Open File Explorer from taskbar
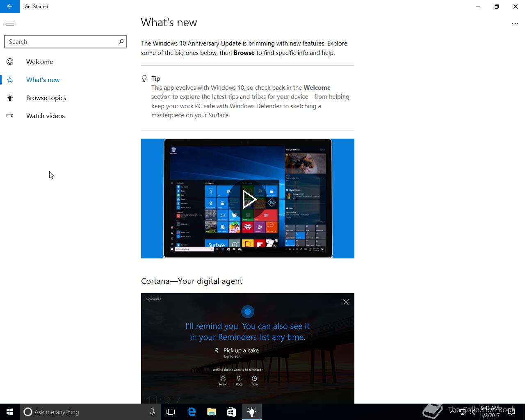This screenshot has height=420, width=525. (212, 412)
